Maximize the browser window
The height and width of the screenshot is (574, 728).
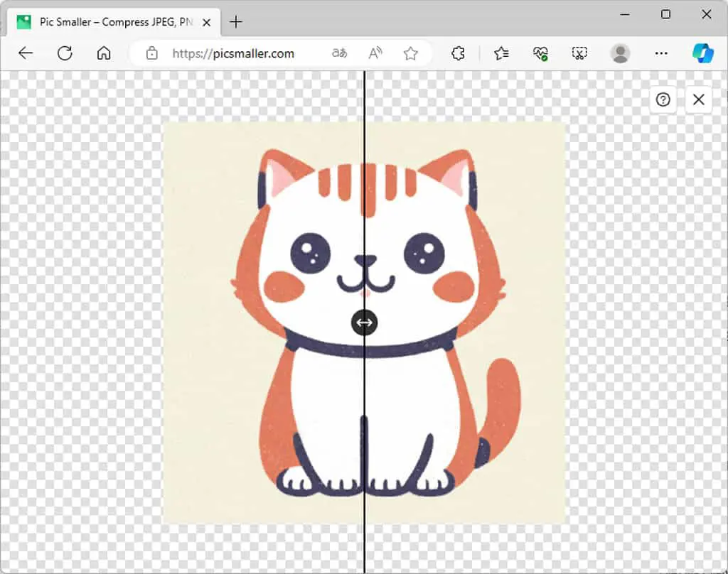tap(665, 14)
